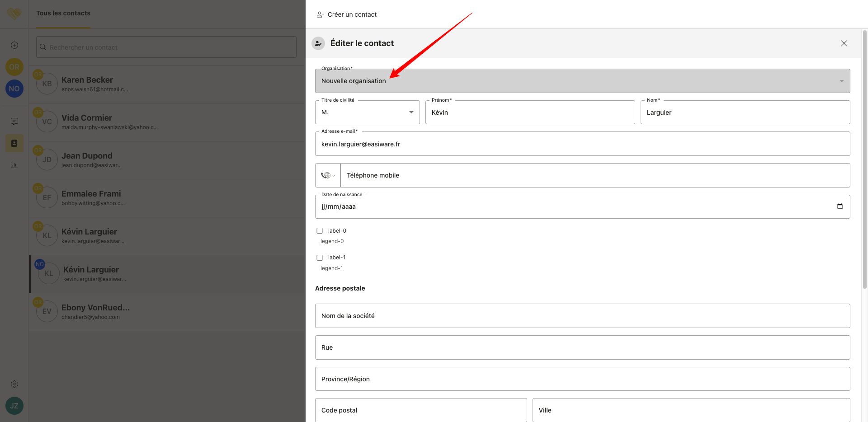The image size is (868, 422).
Task: Close the Éditer le contact panel
Action: click(844, 43)
